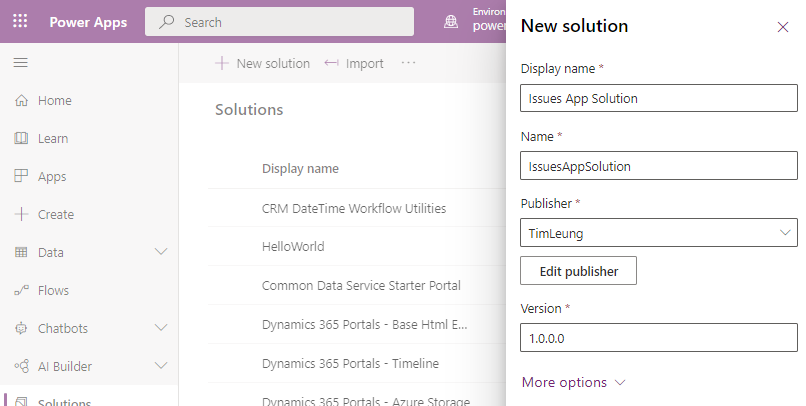Select Dynamics 365 Portals - Azure Storage row
Screen dimensions: 806x406
point(357,396)
